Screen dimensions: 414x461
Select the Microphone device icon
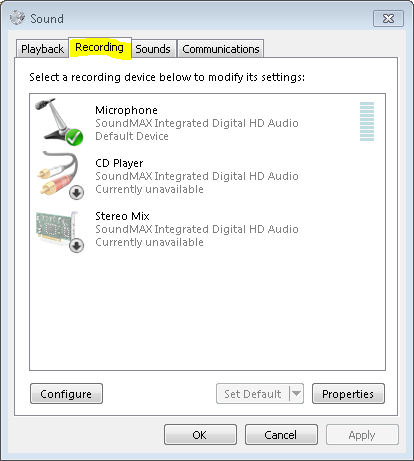point(59,121)
